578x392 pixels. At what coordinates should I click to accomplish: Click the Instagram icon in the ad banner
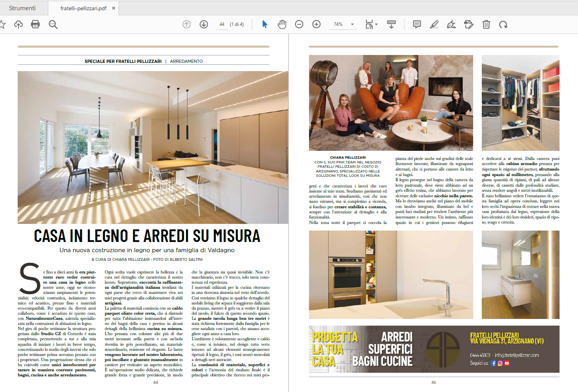point(500,363)
